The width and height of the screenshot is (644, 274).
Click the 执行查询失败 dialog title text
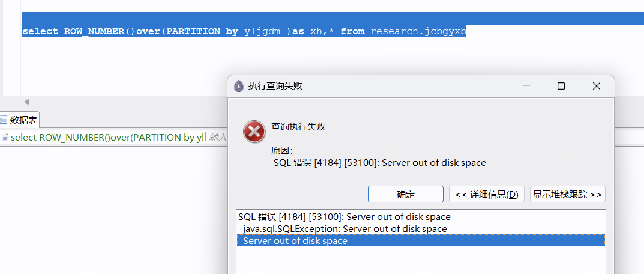click(x=275, y=86)
